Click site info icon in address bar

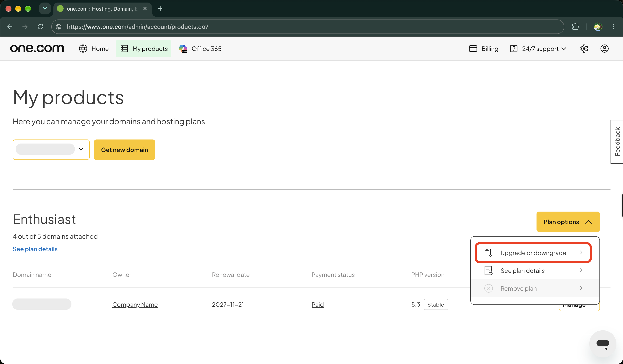59,27
